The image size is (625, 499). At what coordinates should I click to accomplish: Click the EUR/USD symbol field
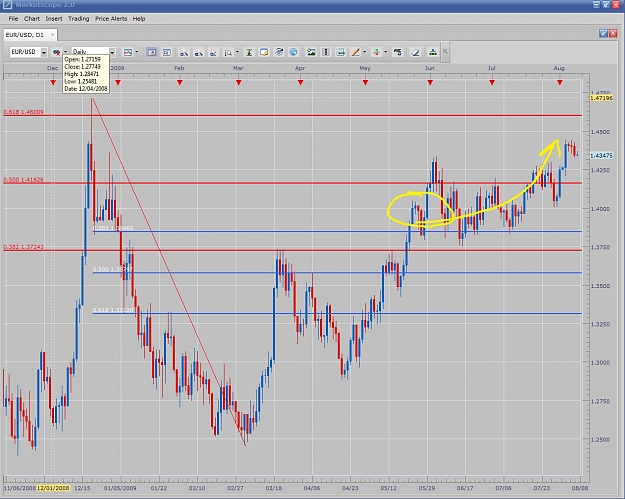(x=24, y=52)
